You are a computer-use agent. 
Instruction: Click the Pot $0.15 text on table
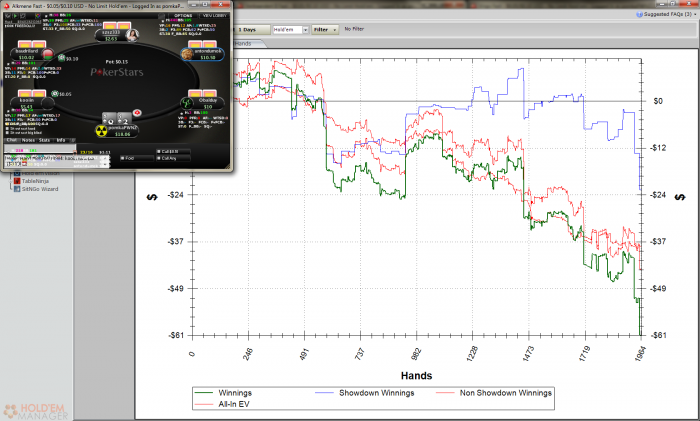(117, 62)
